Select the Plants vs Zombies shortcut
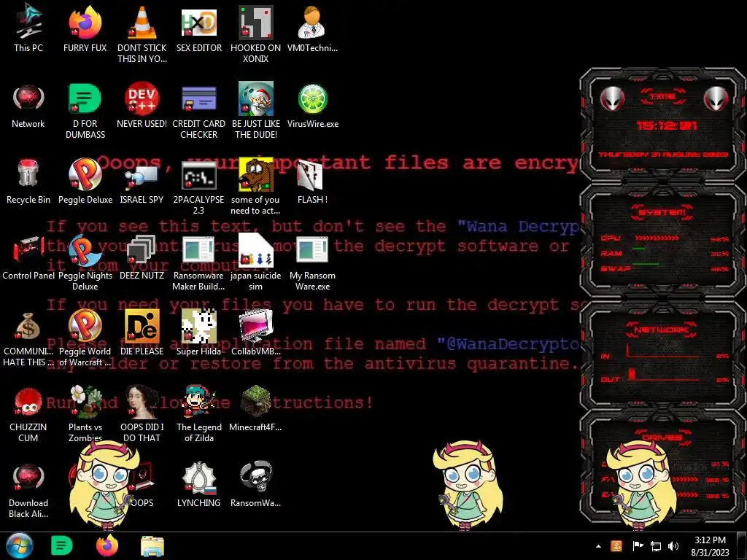This screenshot has width=747, height=560. (x=85, y=401)
